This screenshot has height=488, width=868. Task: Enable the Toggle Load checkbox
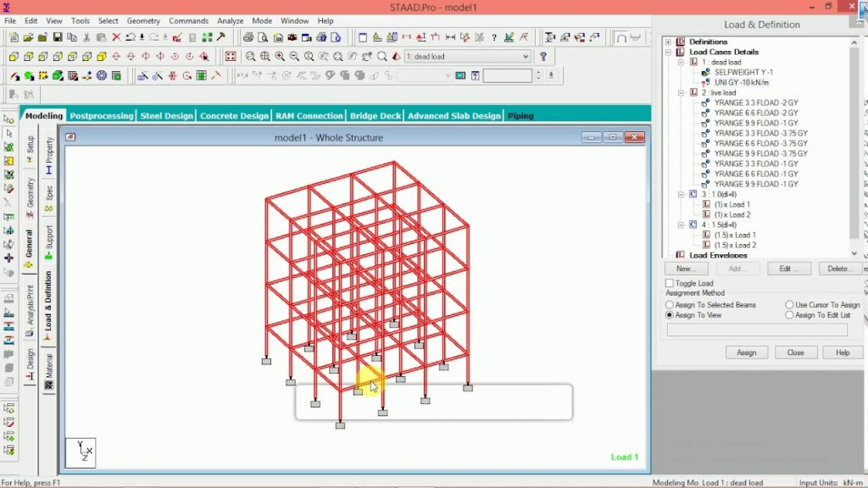(670, 284)
